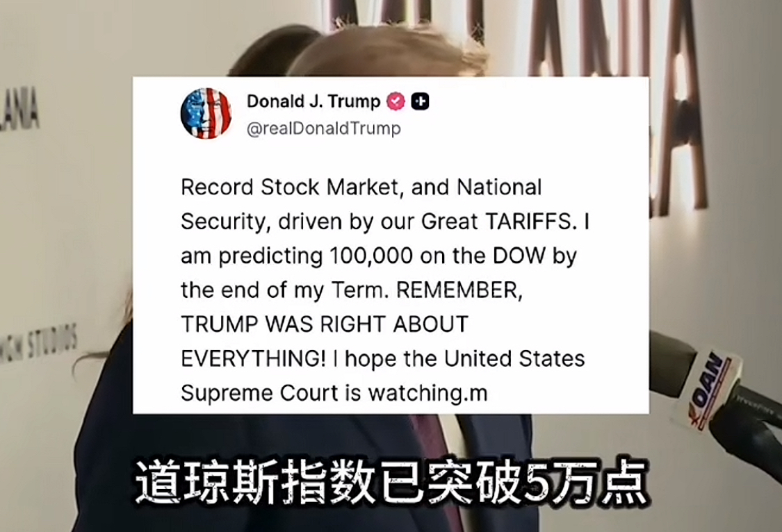Click 'Supreme Court is watching.m' line

tap(334, 393)
